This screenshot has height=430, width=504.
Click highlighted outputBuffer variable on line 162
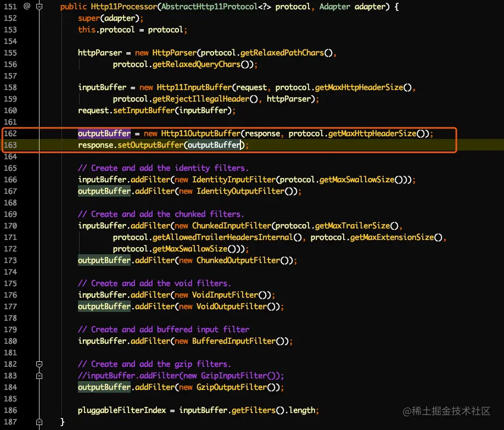point(104,133)
